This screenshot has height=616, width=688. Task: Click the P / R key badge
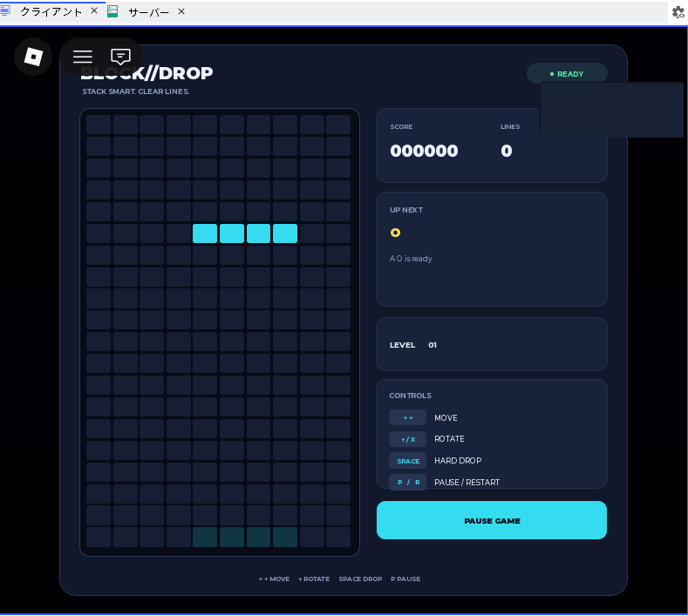click(x=407, y=483)
